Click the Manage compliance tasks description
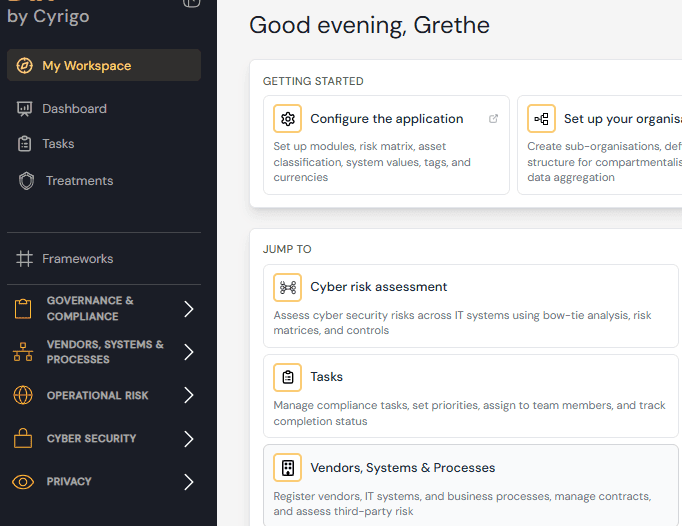 (469, 413)
